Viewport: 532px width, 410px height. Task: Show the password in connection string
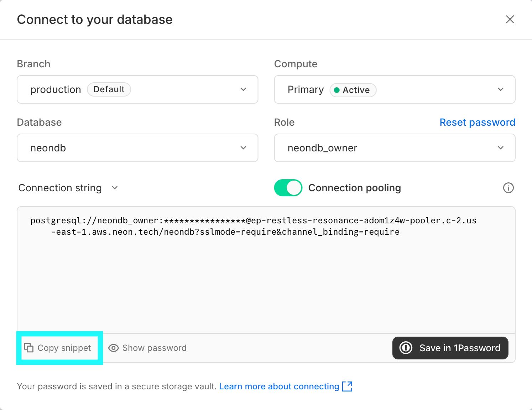147,348
